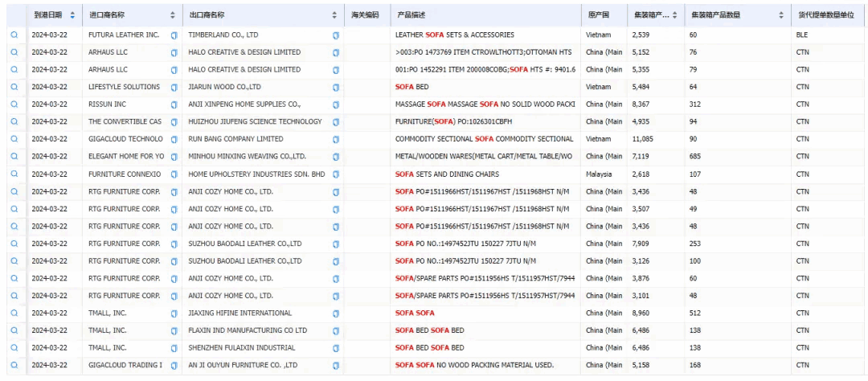This screenshot has height=381, width=868.
Task: Select the MASSAGE SOFA product description cell
Action: (485, 104)
